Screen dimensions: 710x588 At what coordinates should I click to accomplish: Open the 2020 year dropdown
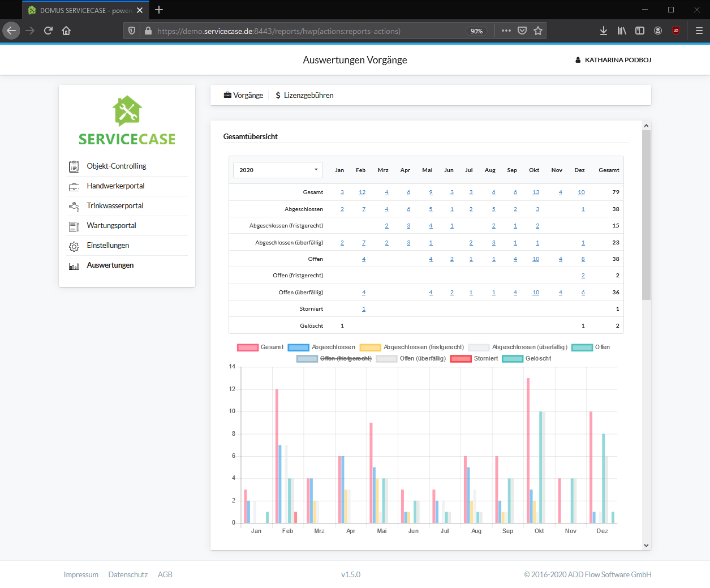278,170
